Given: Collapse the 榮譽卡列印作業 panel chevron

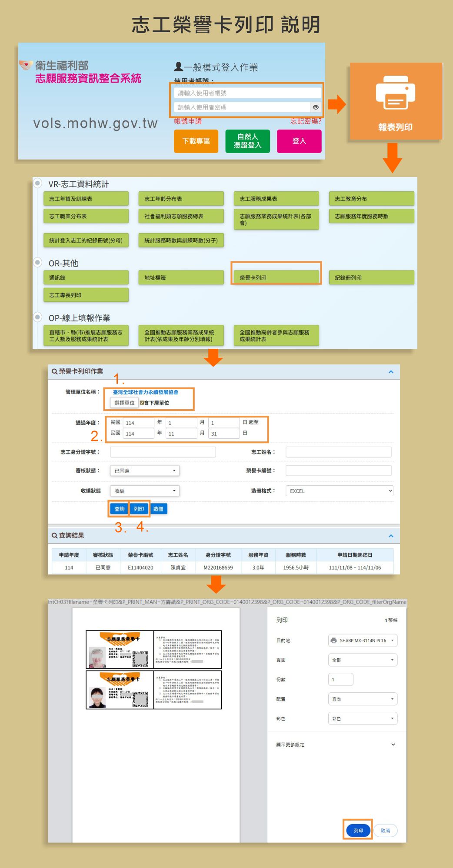Looking at the screenshot, I should pyautogui.click(x=391, y=372).
